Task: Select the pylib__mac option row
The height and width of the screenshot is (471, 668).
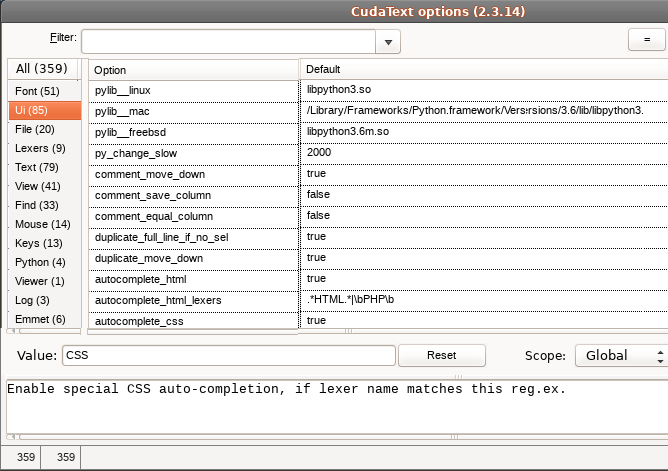Action: (x=194, y=112)
